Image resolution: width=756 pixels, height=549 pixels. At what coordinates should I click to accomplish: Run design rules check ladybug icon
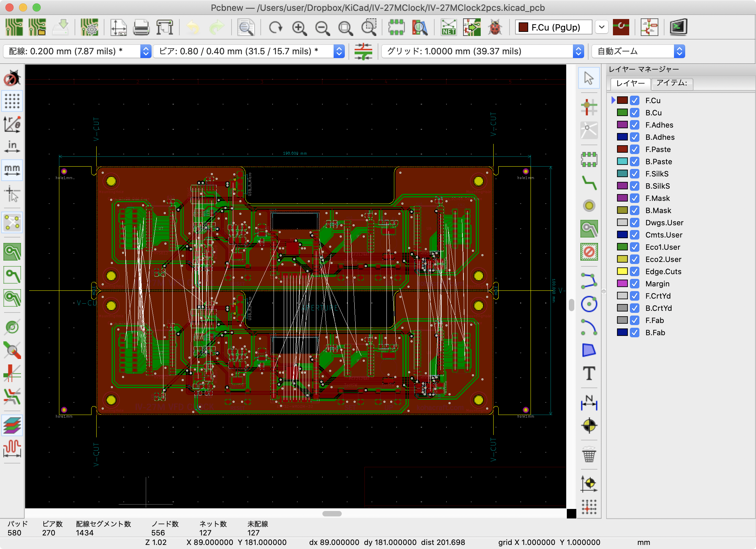tap(495, 27)
